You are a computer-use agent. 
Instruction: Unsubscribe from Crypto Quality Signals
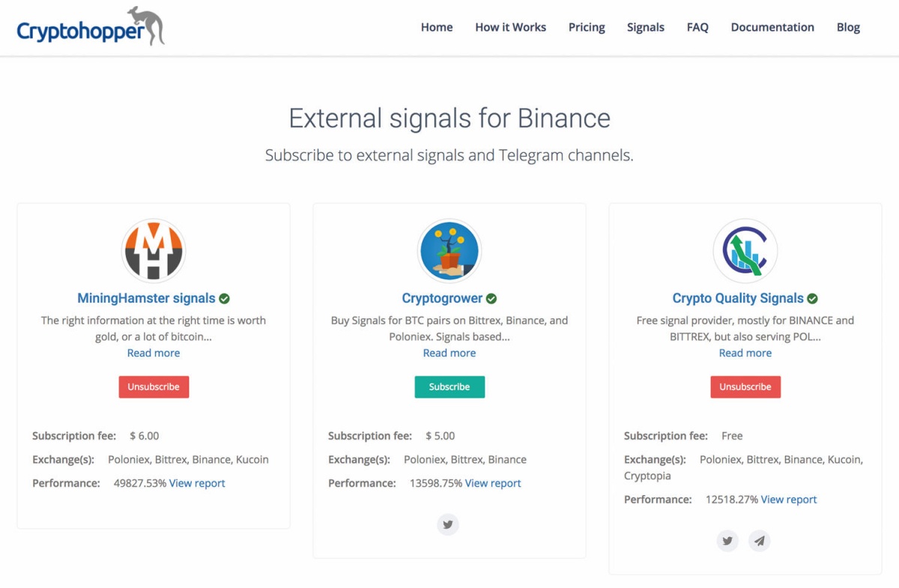point(745,387)
